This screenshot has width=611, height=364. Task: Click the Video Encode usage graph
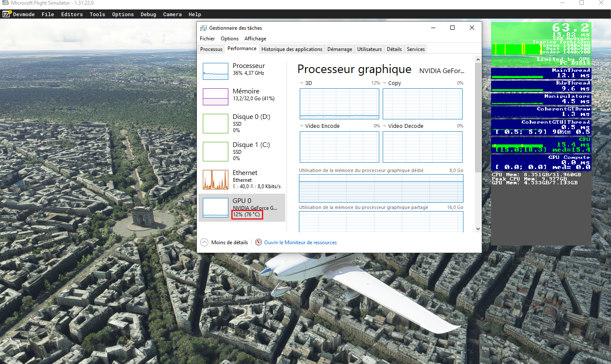pos(339,147)
